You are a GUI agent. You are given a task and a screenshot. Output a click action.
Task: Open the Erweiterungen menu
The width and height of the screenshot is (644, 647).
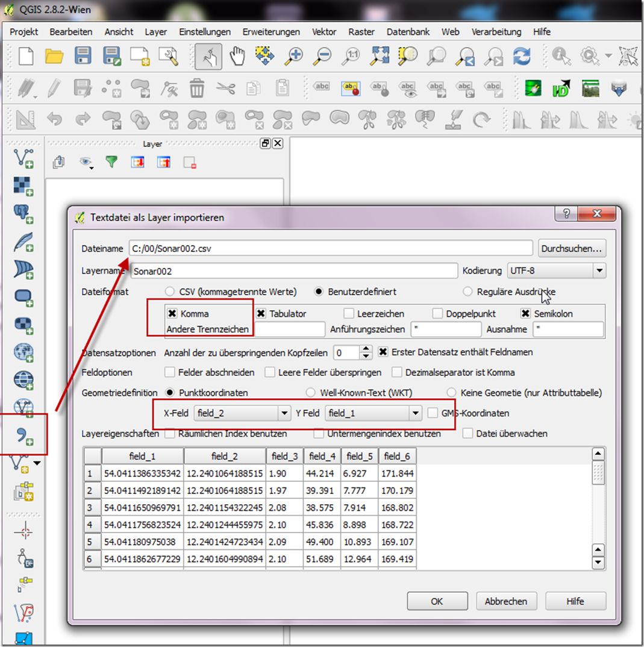[x=271, y=32]
